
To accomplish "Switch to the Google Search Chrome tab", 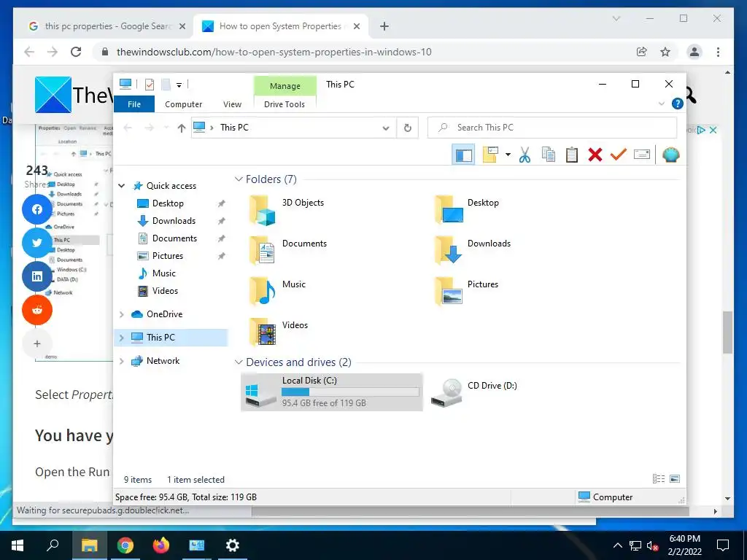I will click(107, 26).
